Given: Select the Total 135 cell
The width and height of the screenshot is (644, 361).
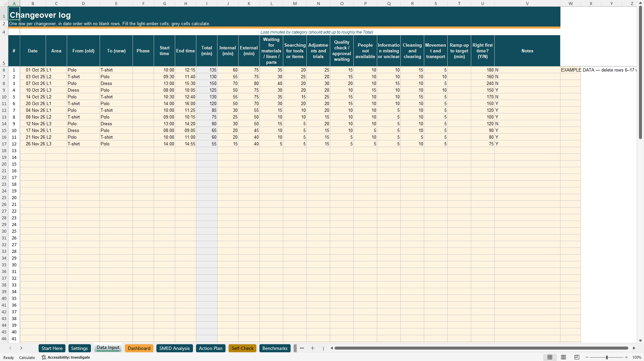Looking at the screenshot, I should point(207,70).
